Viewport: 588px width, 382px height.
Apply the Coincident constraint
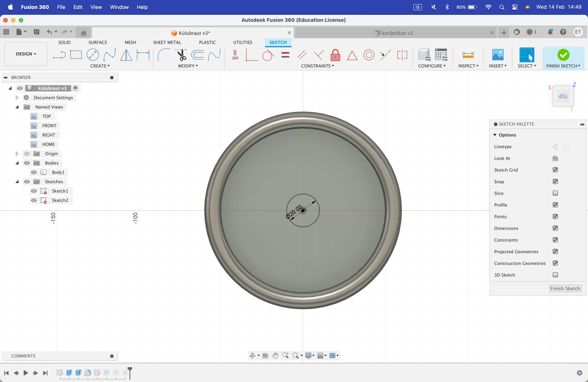coord(251,55)
